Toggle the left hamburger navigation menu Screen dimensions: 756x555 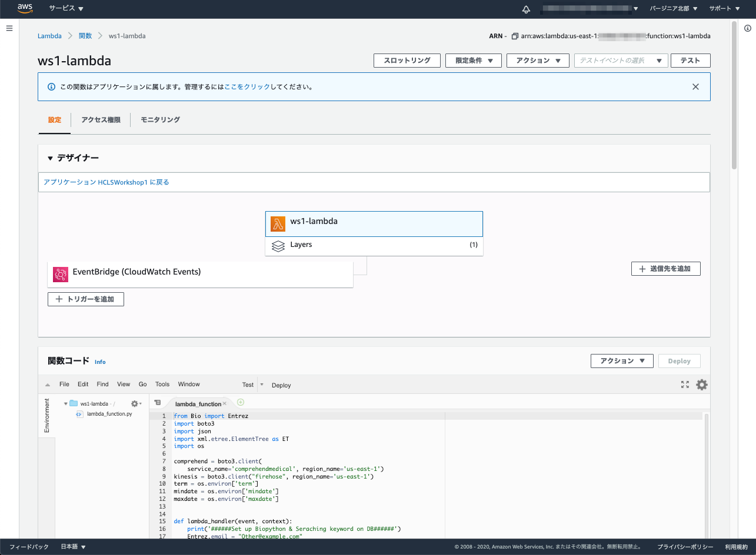click(9, 28)
